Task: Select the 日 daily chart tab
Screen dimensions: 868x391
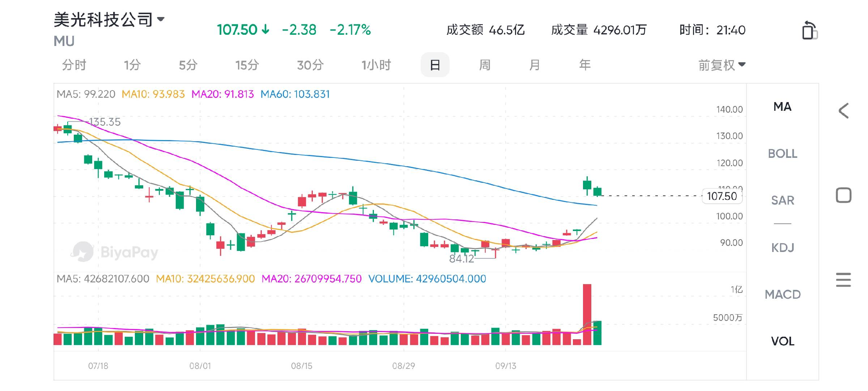Action: (x=435, y=65)
